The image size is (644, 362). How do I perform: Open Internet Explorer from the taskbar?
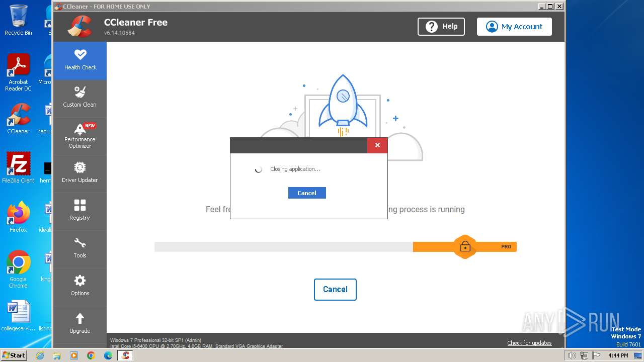(40, 355)
